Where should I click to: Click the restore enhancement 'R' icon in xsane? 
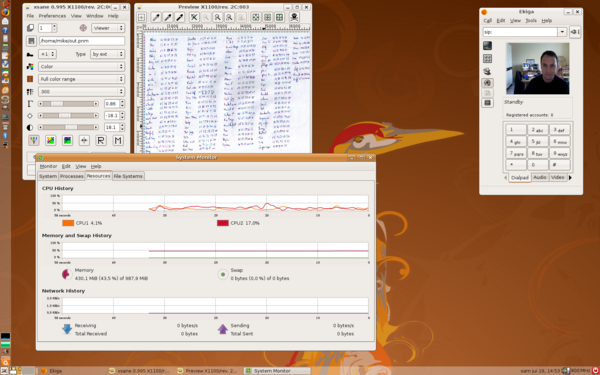[x=101, y=140]
